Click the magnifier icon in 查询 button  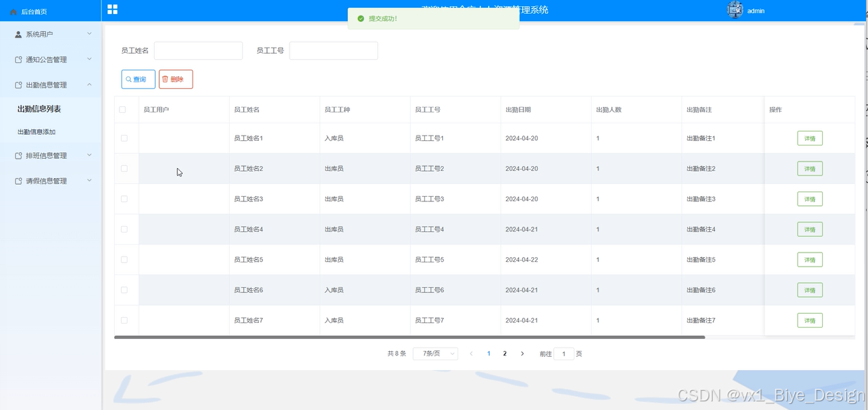pyautogui.click(x=129, y=79)
